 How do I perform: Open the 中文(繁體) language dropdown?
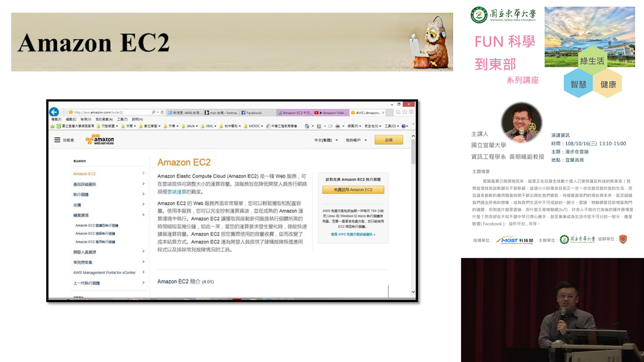(x=326, y=140)
